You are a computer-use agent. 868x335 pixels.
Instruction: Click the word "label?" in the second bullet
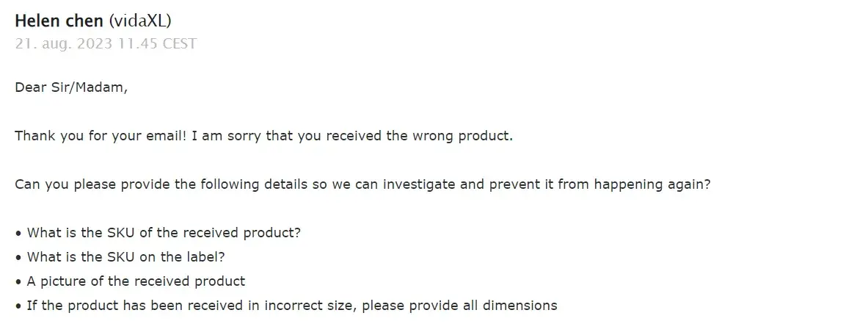pyautogui.click(x=207, y=257)
